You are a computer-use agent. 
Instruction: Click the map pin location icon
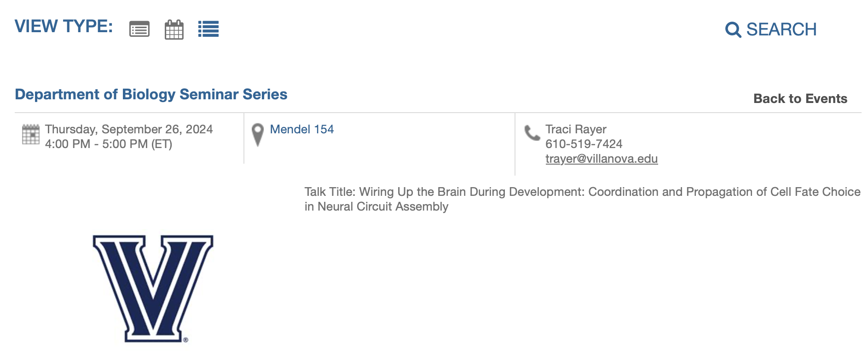(x=258, y=135)
